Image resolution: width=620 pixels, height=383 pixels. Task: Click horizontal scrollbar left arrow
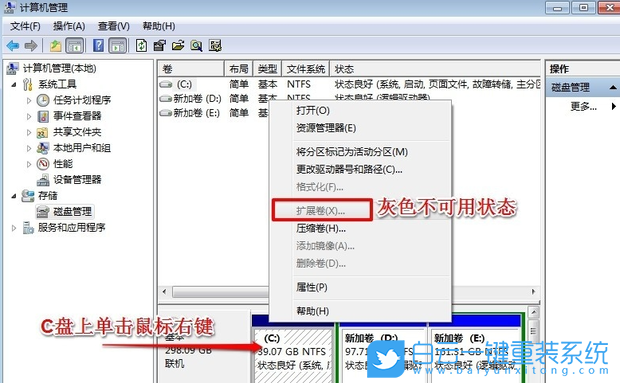(x=164, y=292)
